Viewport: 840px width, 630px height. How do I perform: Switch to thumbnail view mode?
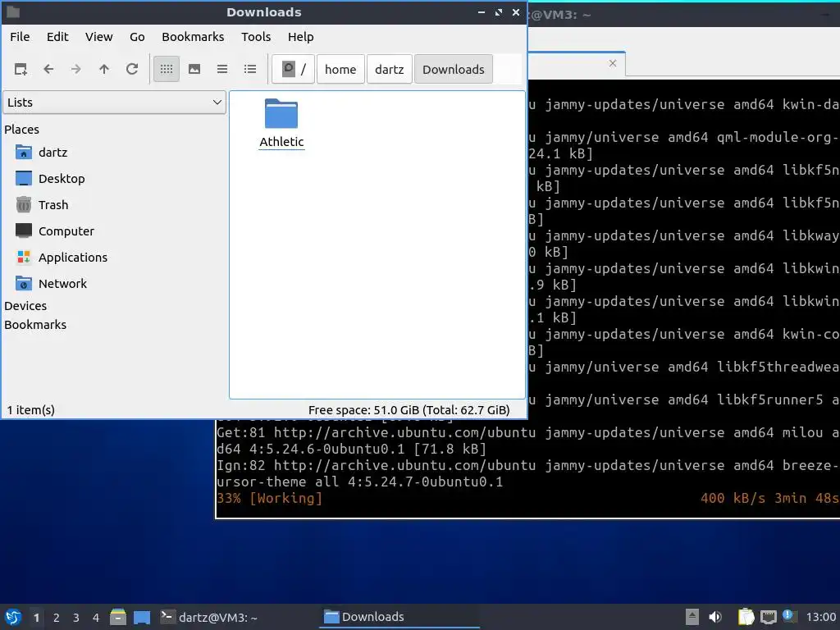click(x=194, y=69)
